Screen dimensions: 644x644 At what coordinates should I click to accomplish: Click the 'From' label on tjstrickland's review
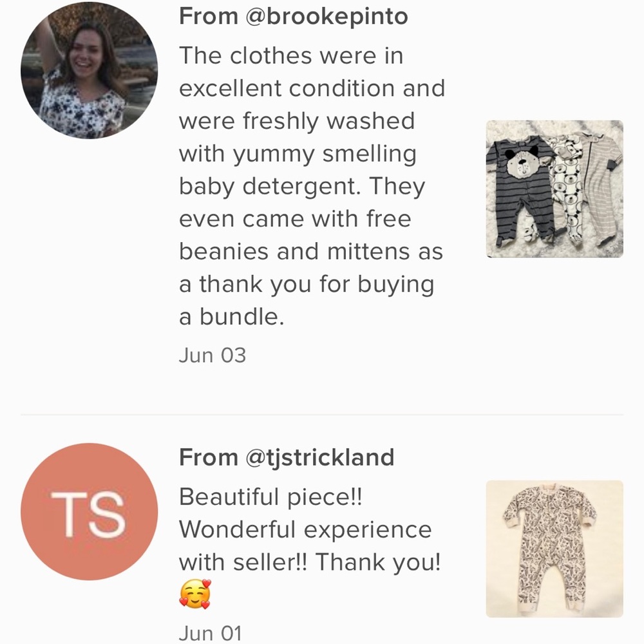(x=209, y=457)
